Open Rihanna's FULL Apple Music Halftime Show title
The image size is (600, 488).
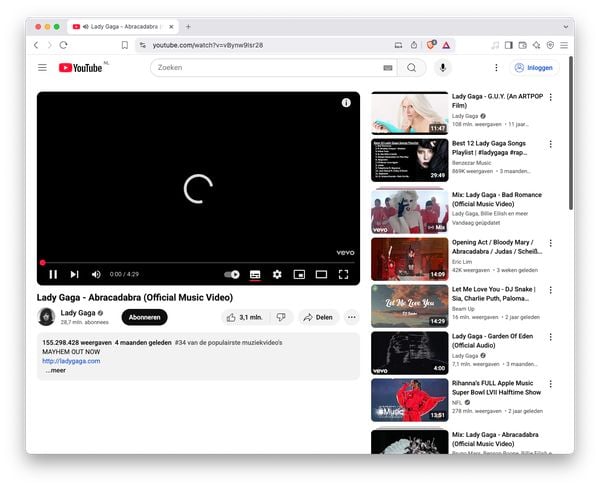point(496,388)
